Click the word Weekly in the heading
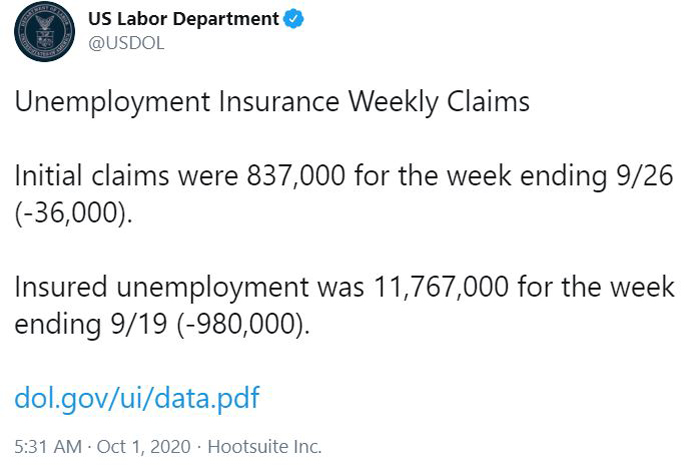 coord(393,103)
